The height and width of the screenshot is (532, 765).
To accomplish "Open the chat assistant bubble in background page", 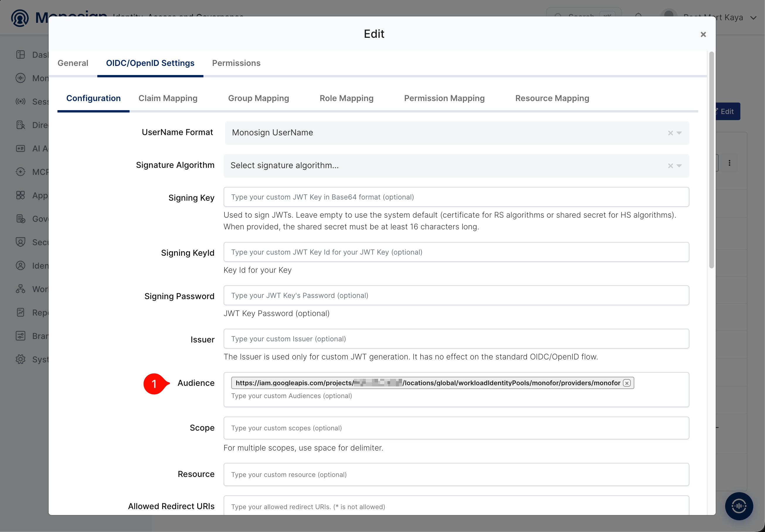I will [x=739, y=506].
